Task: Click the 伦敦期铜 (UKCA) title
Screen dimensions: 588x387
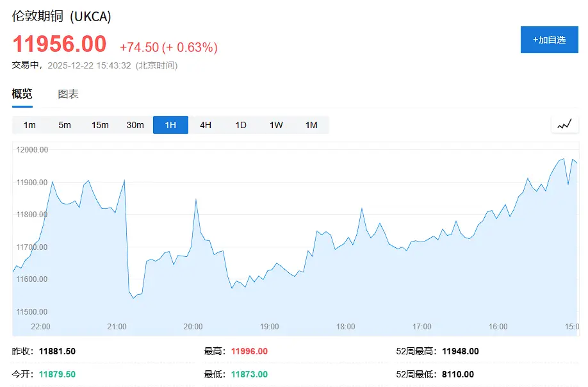Action: click(61, 17)
